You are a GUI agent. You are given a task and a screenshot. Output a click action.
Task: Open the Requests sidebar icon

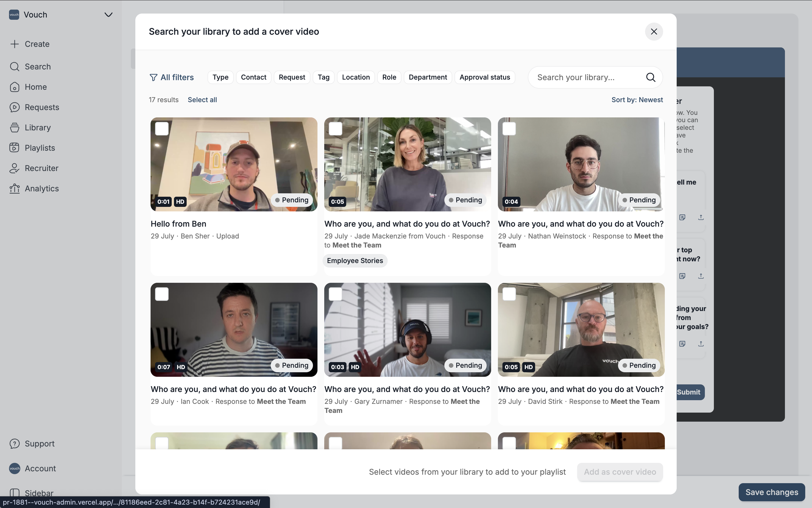[14, 107]
